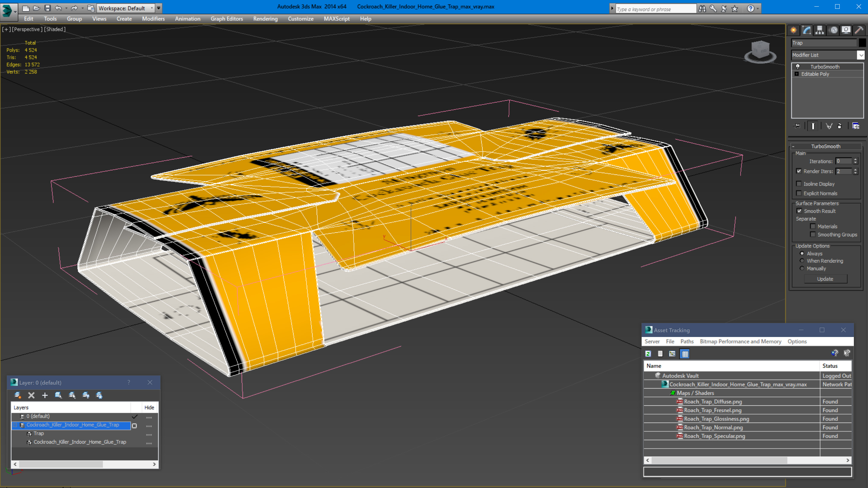Toggle Smooth Result checkbox
The height and width of the screenshot is (488, 868).
coord(799,211)
